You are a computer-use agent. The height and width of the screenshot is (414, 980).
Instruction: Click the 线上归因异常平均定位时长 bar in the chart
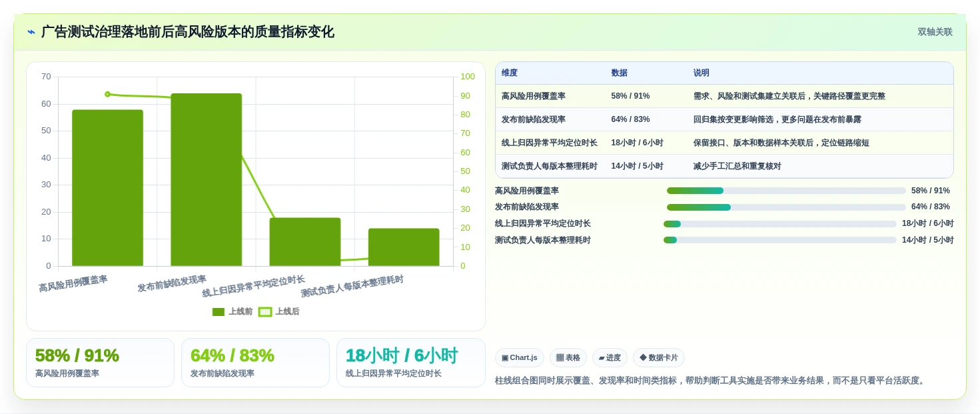point(305,242)
